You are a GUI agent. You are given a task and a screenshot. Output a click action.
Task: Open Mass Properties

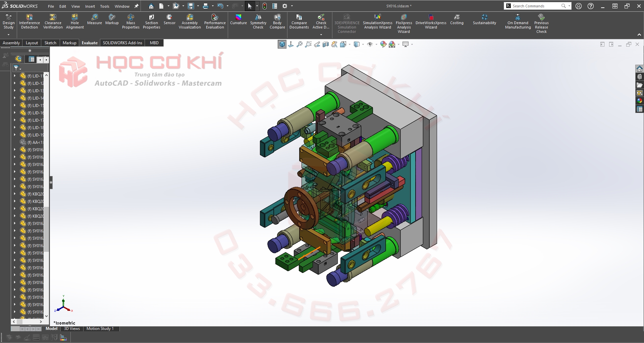(131, 22)
